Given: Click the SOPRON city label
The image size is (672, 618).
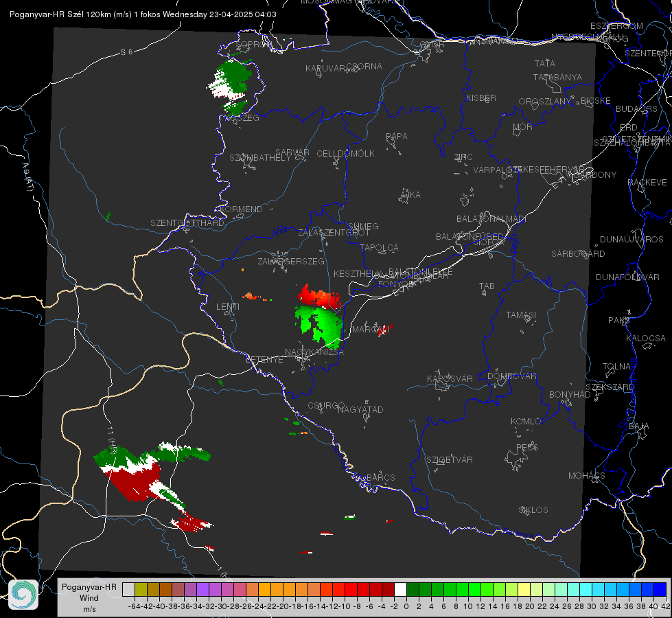Looking at the screenshot, I should tap(253, 44).
